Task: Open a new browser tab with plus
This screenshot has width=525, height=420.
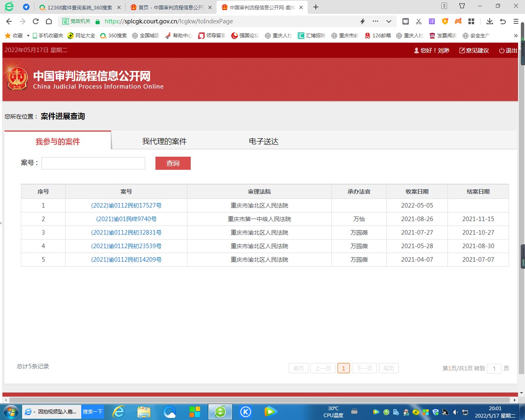Action: pyautogui.click(x=316, y=7)
